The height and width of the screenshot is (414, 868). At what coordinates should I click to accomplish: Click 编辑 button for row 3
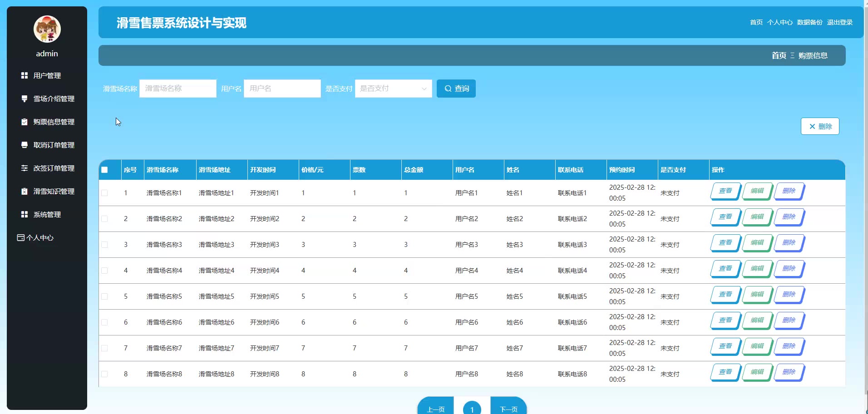pyautogui.click(x=757, y=243)
